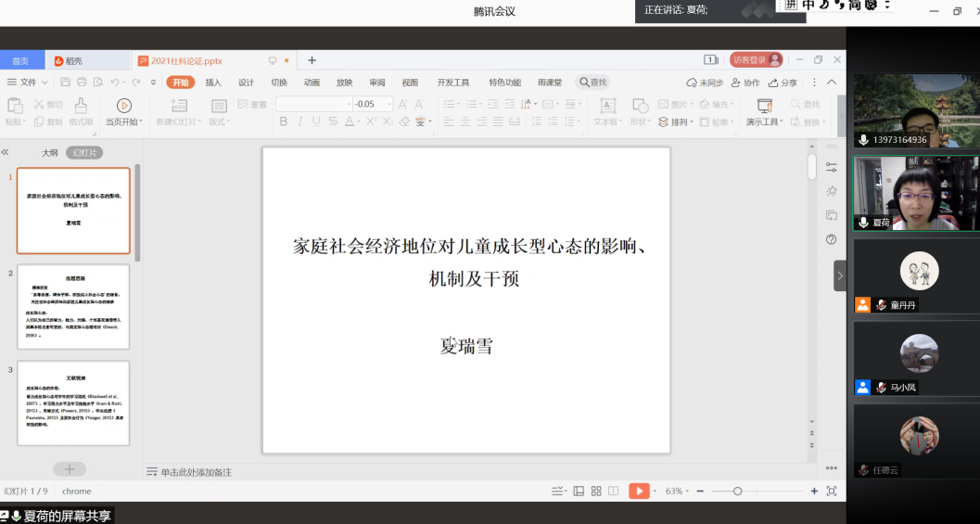Click the 当页开始 slideshow play icon
Image resolution: width=980 pixels, height=524 pixels.
pyautogui.click(x=123, y=105)
